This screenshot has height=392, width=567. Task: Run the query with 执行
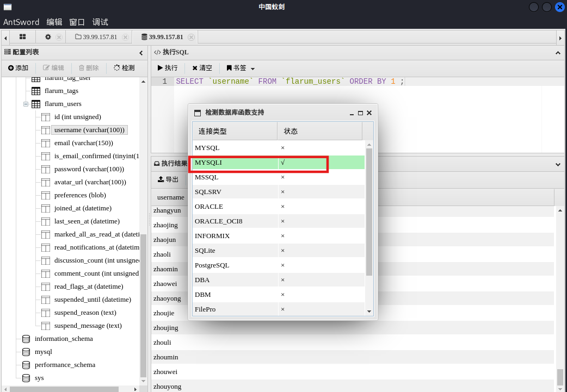[x=168, y=68]
